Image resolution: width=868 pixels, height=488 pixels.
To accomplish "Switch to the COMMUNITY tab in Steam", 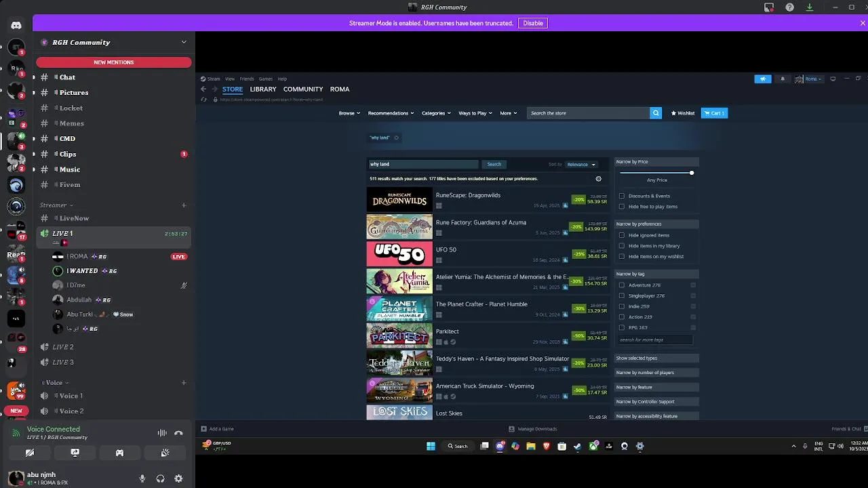I will pyautogui.click(x=303, y=89).
